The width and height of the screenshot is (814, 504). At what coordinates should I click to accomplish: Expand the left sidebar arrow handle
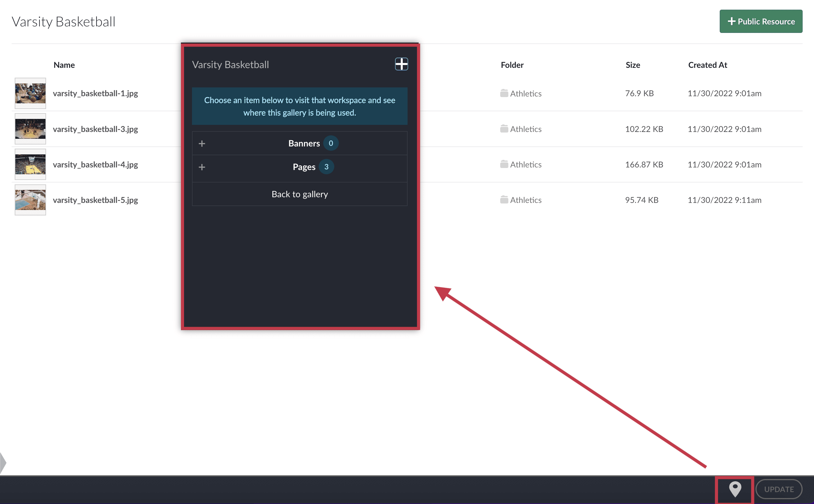3,463
